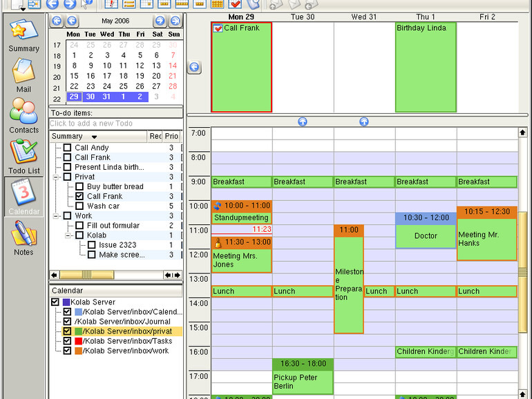Toggle /Kolab Server/inbox/privat checkbox
Viewport: 532px width, 399px height.
(67, 331)
